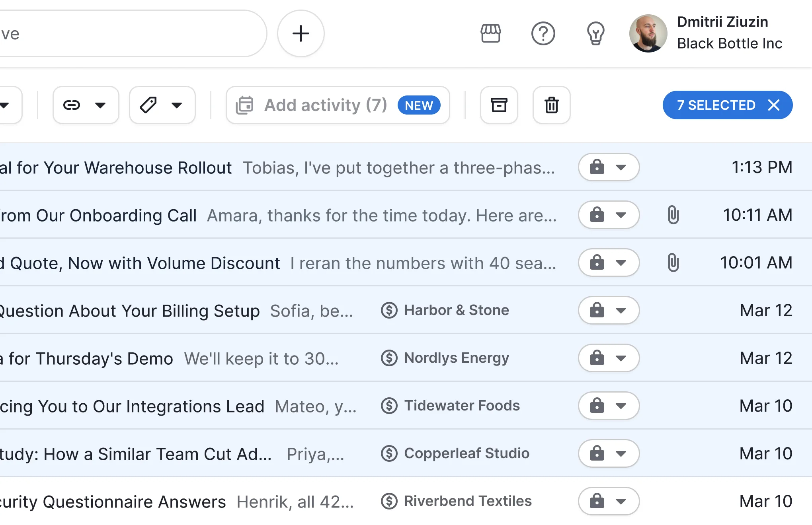Click the lightbulb tips icon
This screenshot has height=525, width=812.
pyautogui.click(x=595, y=33)
